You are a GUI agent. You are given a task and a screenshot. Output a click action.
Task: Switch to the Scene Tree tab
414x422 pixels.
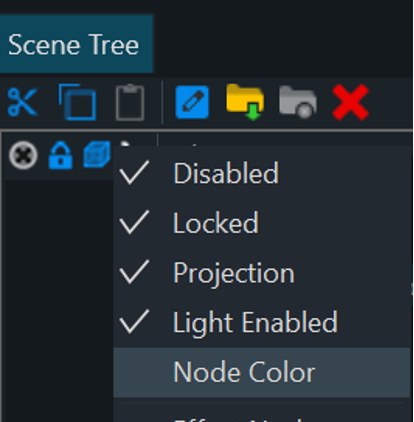74,44
